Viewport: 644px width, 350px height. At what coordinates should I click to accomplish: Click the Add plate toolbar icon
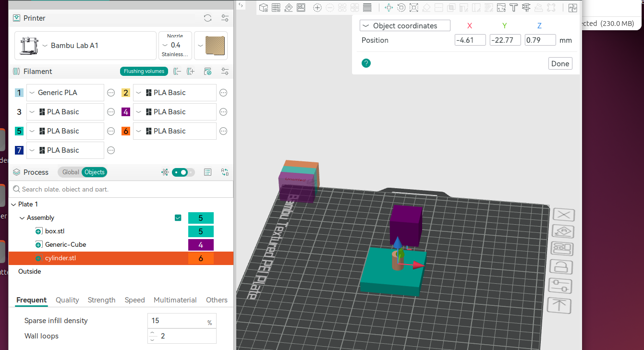[x=276, y=8]
